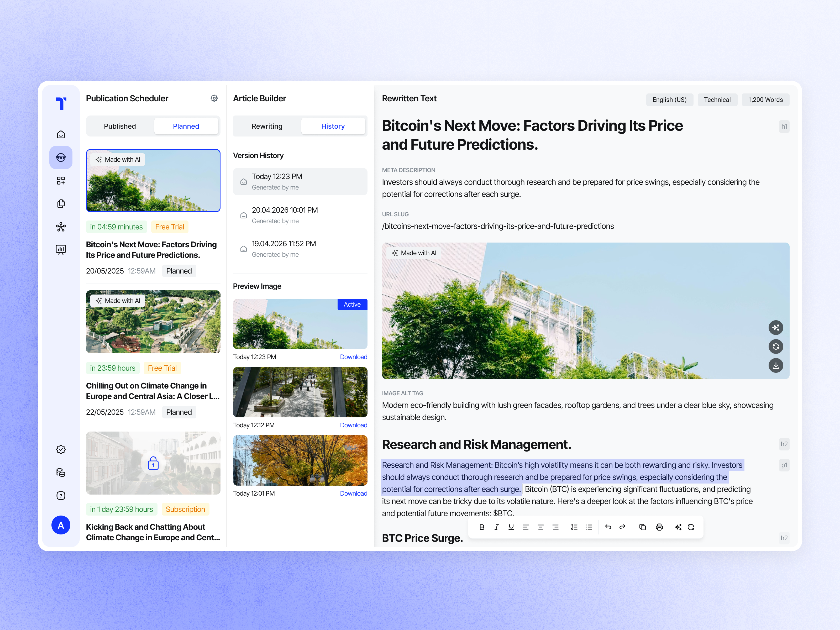
Task: Open the user avatar A
Action: 61,525
